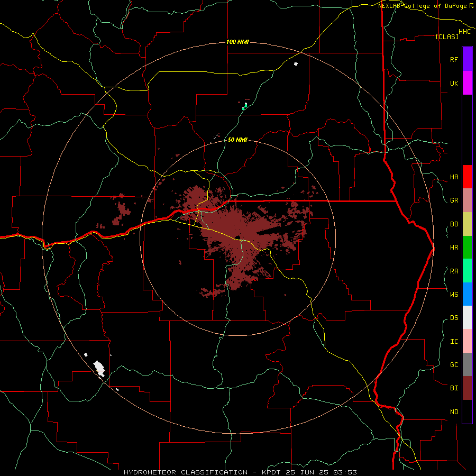Click the HR legend label

454,248
